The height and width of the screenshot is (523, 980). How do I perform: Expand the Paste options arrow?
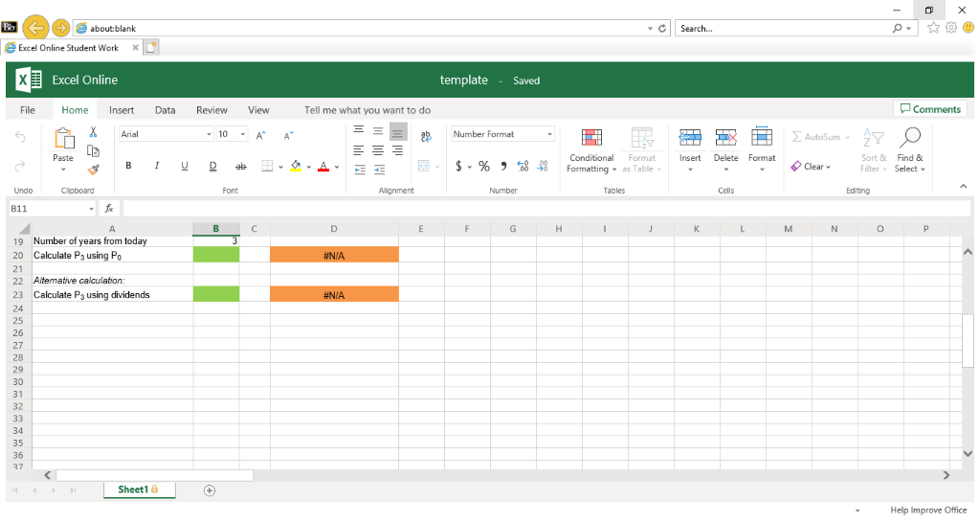point(63,170)
